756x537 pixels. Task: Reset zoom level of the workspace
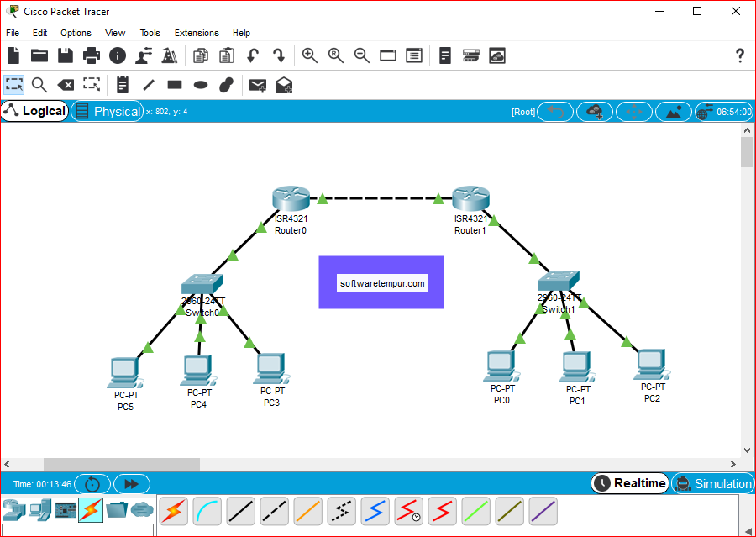pyautogui.click(x=335, y=55)
